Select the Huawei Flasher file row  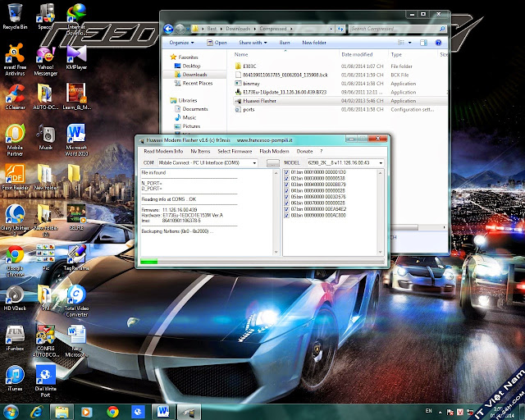tap(340, 101)
